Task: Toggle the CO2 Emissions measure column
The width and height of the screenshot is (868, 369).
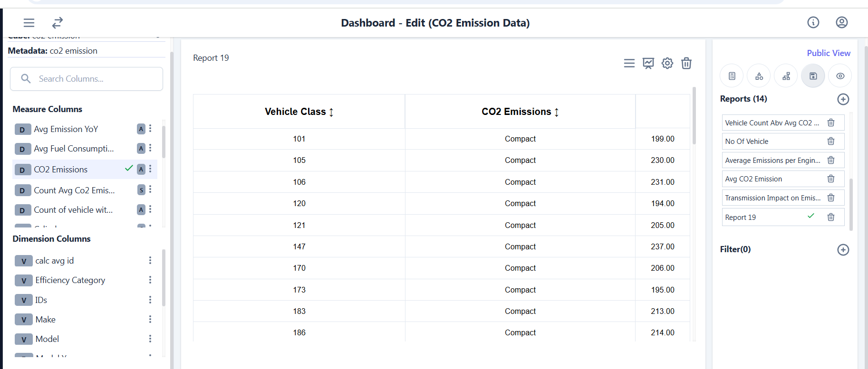Action: [61, 170]
